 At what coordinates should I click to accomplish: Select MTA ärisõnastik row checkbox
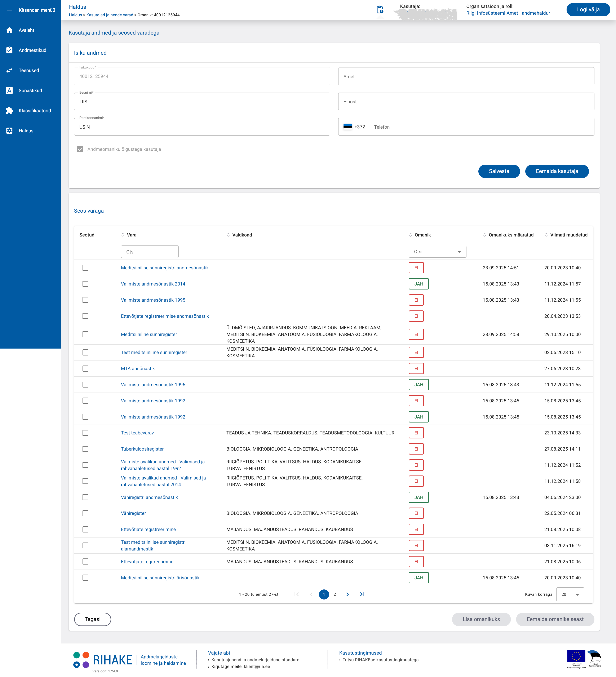(85, 369)
